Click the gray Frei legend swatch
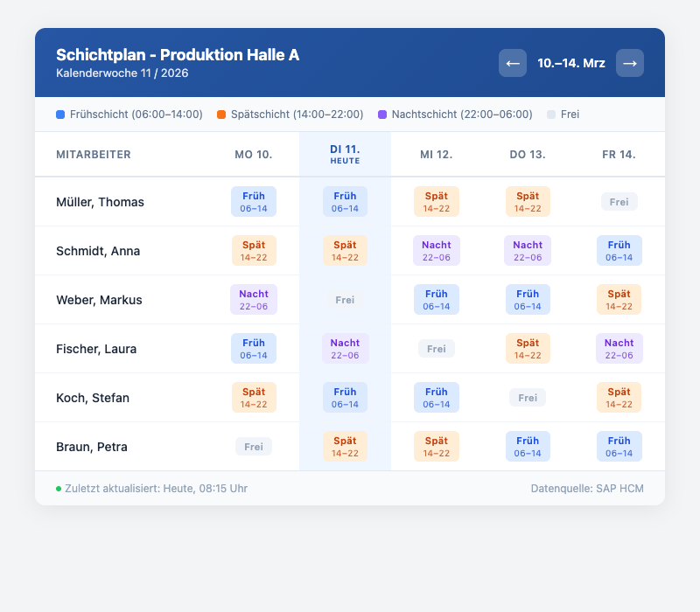 550,115
